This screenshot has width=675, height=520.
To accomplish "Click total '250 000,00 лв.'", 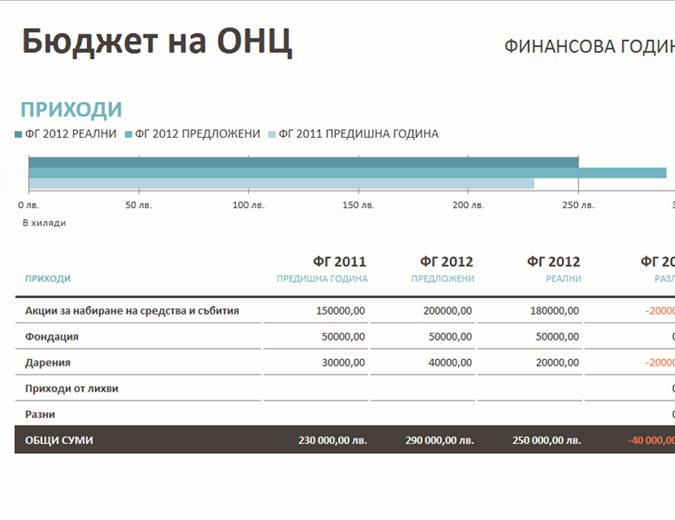I will click(547, 440).
